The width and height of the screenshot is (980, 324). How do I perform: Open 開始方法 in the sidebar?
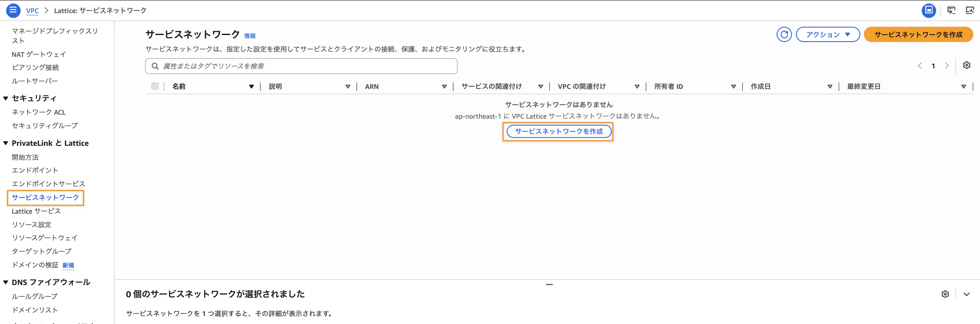[x=25, y=157]
